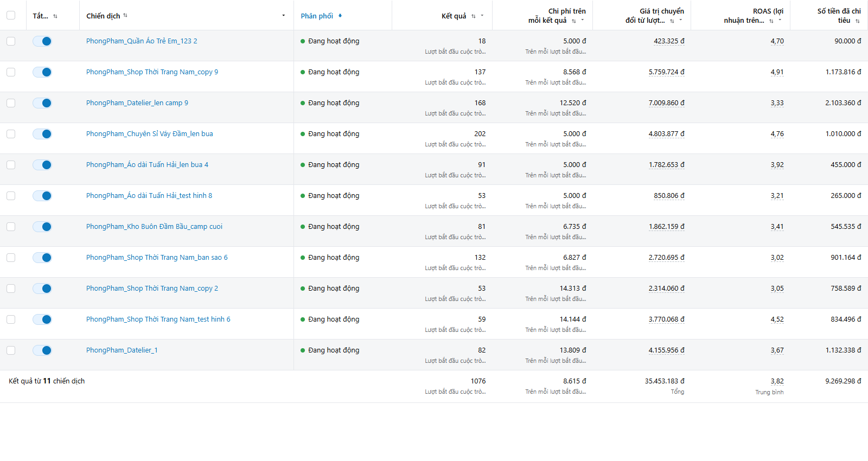Viewport: 868px width, 461px height.
Task: Open PhongPham_Shop Thời Trang Nam_ban sao 6 link
Action: (x=157, y=258)
